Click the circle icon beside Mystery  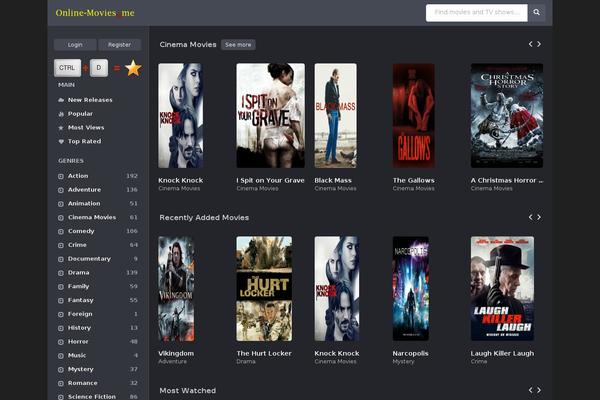[x=60, y=369]
